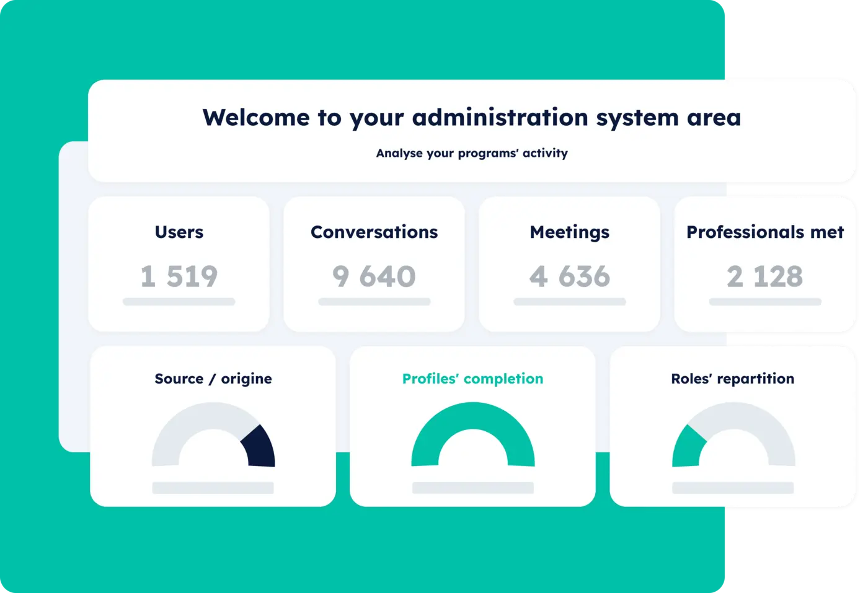Select the Meetings card heading
The width and height of the screenshot is (868, 593).
click(x=569, y=232)
